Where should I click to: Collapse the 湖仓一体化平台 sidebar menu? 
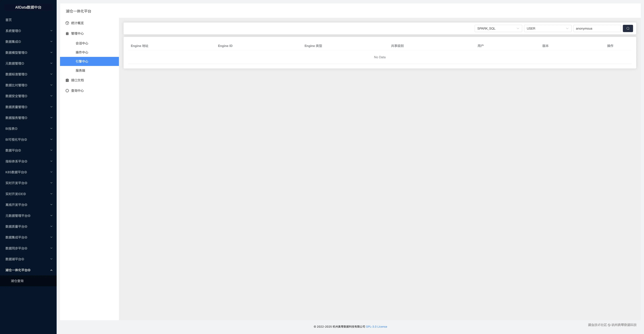point(28,270)
